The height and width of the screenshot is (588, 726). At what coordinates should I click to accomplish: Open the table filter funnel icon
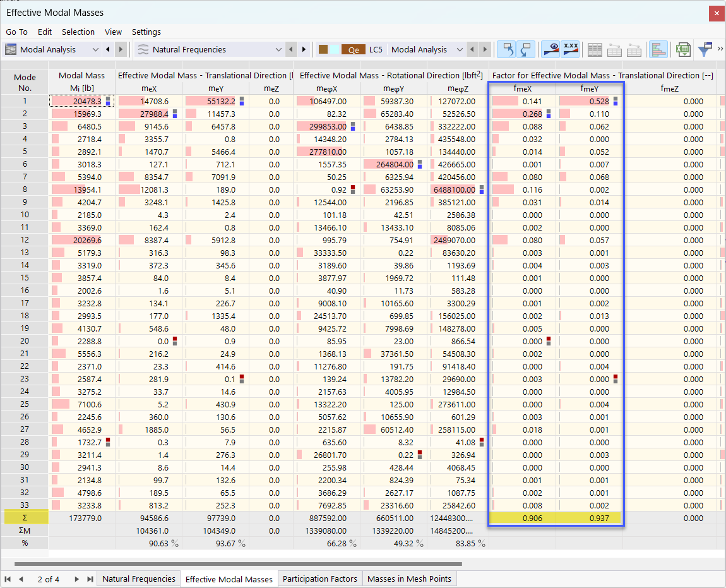[705, 50]
